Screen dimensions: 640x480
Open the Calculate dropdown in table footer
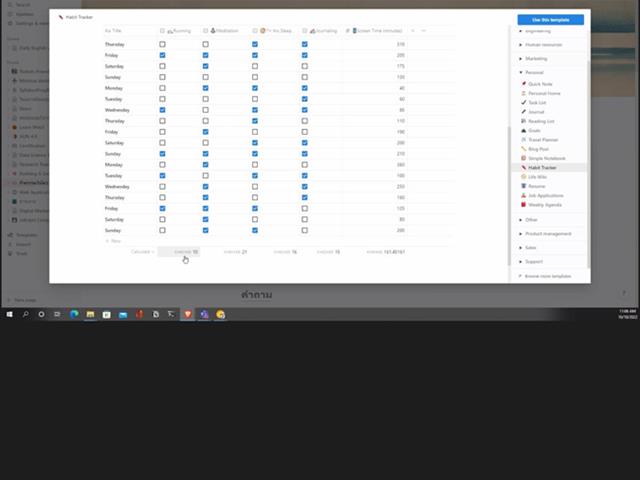click(x=142, y=252)
